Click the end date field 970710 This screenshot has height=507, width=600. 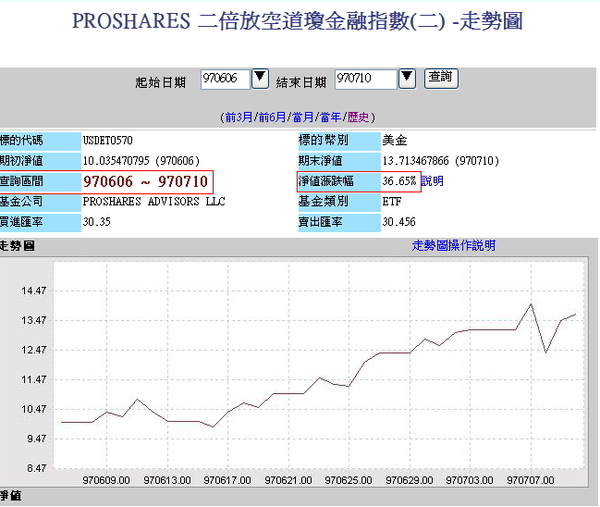tap(365, 79)
